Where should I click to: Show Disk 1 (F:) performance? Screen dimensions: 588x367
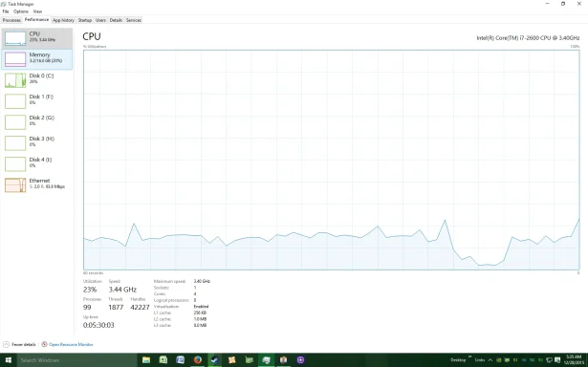coord(36,101)
